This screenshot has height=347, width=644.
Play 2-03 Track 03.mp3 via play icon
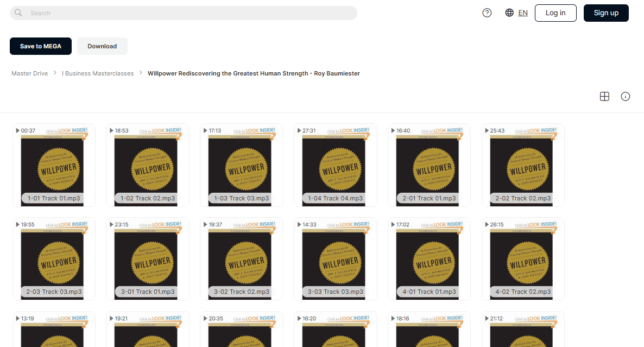coord(17,225)
